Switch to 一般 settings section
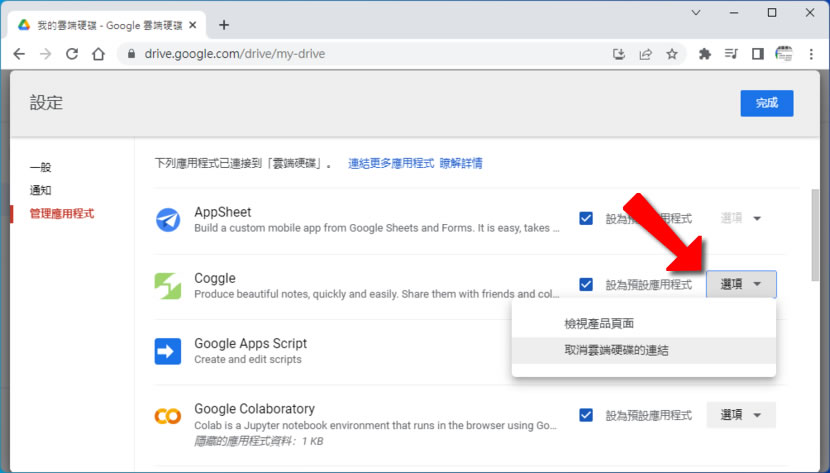Viewport: 830px width, 473px height. (x=40, y=167)
